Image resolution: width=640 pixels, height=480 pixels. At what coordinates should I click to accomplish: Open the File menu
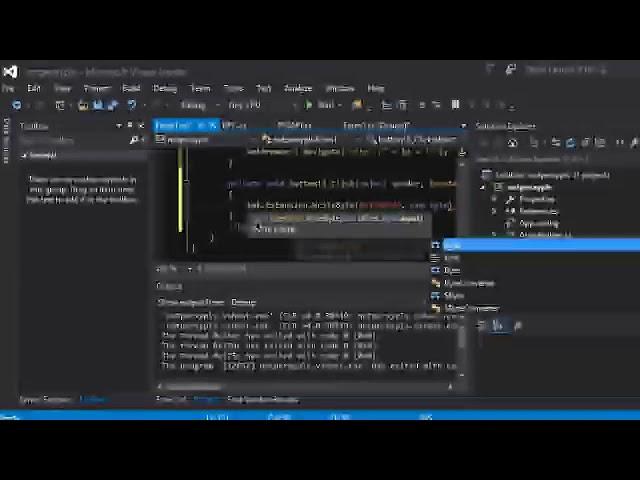coord(8,89)
